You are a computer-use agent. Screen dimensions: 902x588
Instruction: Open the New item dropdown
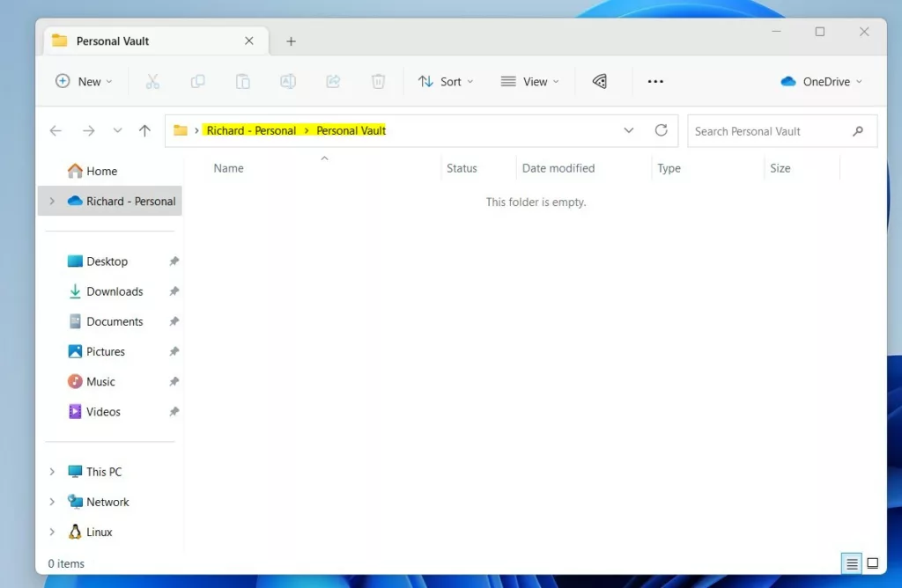(84, 82)
